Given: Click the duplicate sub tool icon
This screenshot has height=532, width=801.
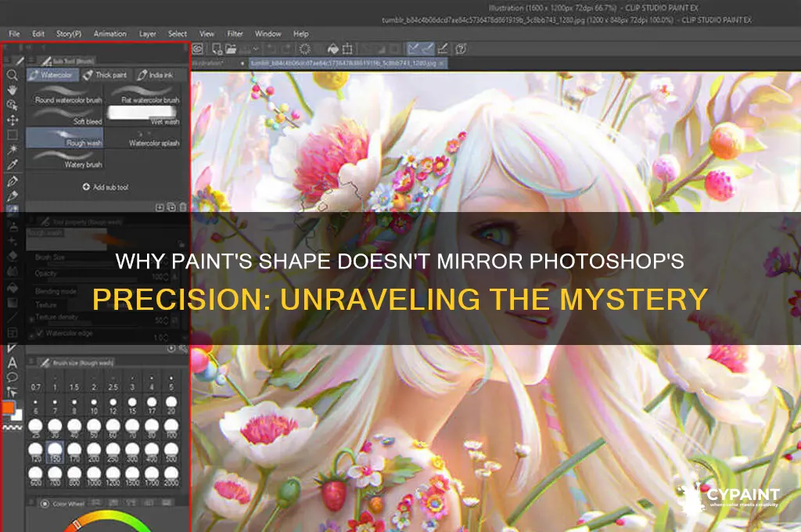Looking at the screenshot, I should 171,207.
